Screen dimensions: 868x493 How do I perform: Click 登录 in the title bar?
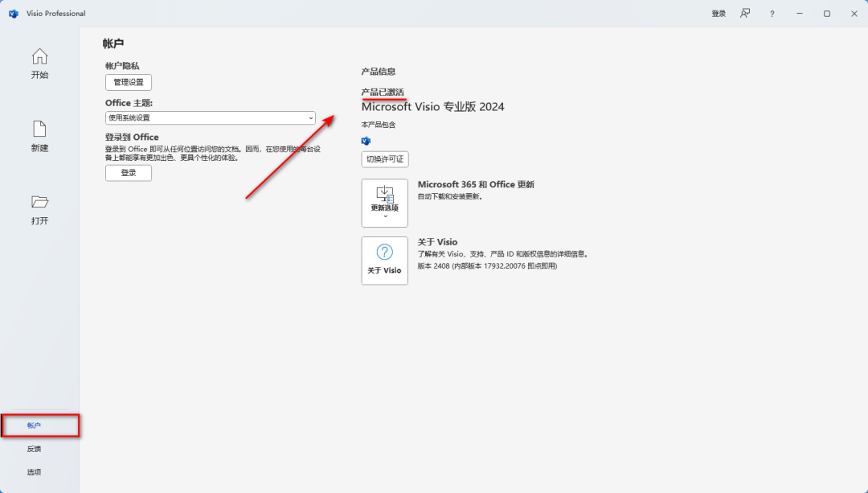[718, 13]
